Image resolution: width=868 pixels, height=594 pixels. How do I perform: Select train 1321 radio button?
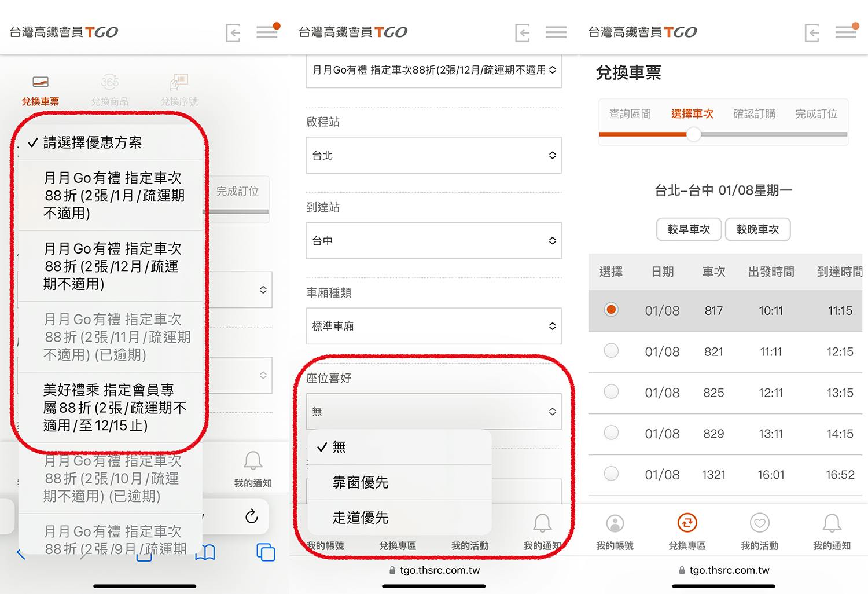(611, 474)
